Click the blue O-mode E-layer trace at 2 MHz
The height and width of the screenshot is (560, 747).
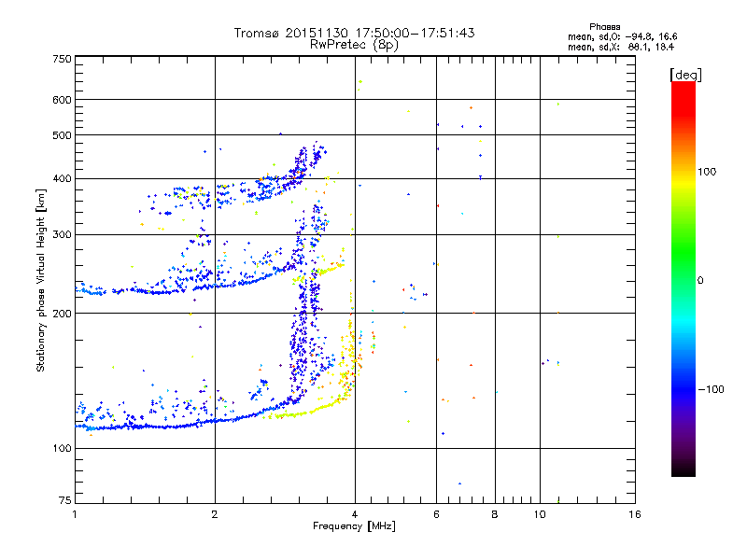coord(215,421)
